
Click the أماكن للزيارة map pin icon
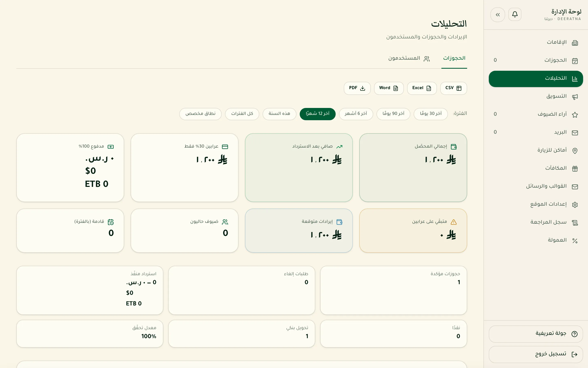pos(575,151)
